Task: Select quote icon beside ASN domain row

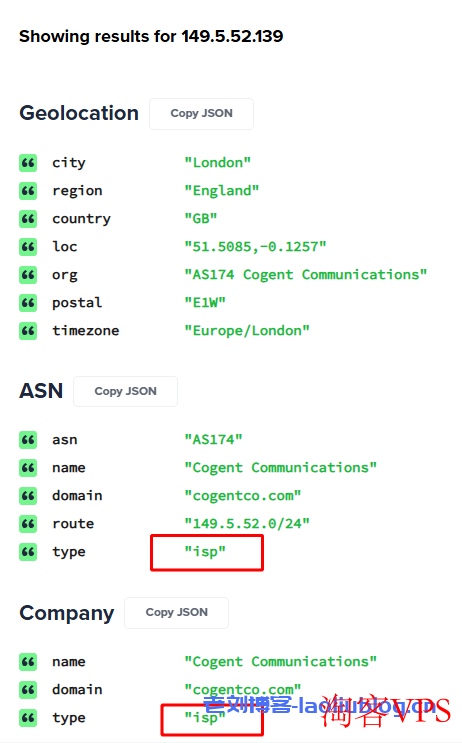Action: pyautogui.click(x=28, y=496)
